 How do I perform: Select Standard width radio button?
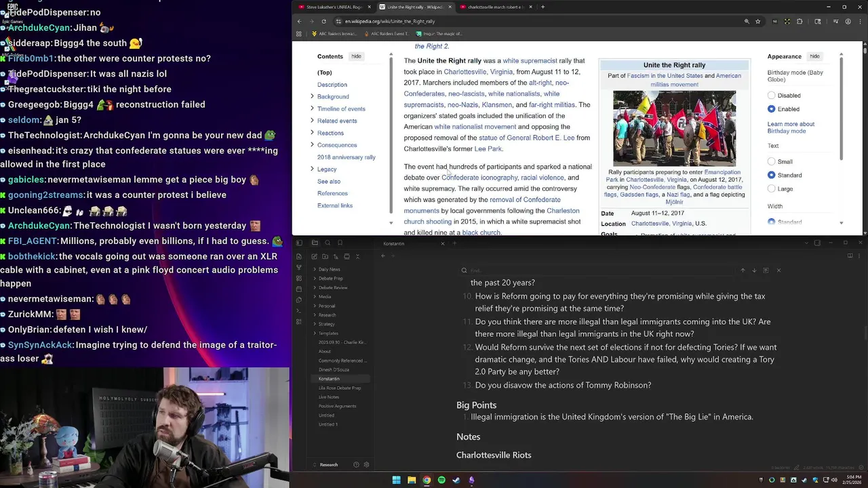tap(771, 222)
